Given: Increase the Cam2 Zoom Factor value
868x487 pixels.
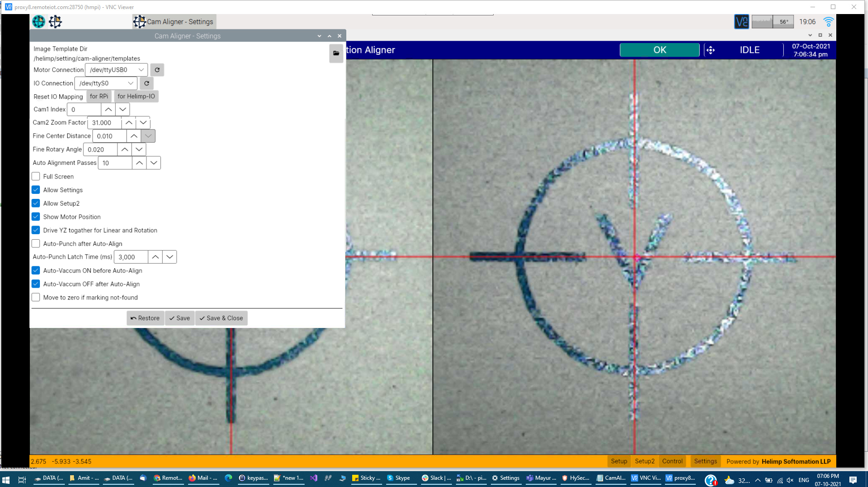Looking at the screenshot, I should [129, 123].
